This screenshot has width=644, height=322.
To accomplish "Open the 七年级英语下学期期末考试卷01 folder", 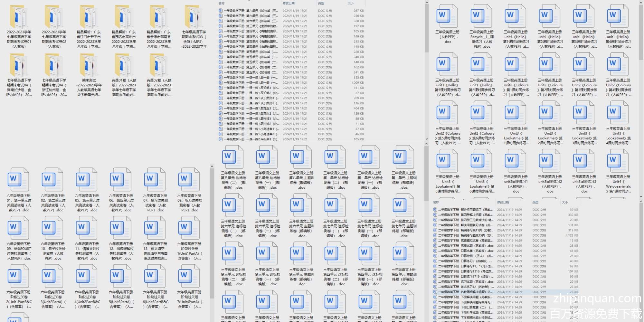I will pos(19,18).
